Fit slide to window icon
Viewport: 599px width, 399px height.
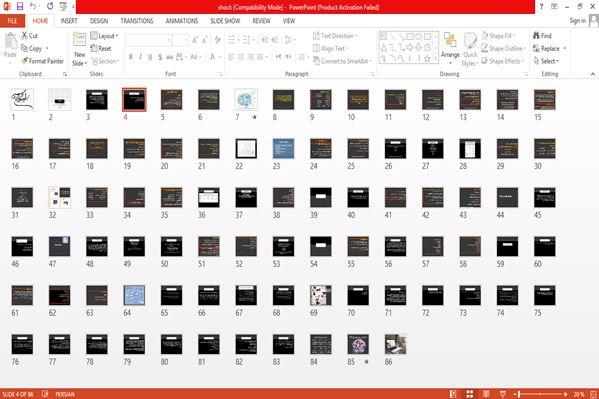[x=593, y=394]
